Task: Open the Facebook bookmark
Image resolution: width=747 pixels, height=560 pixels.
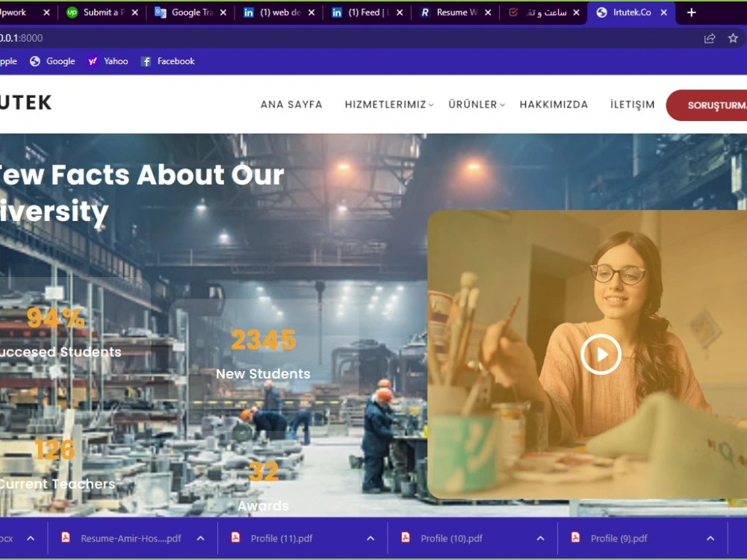Action: (167, 61)
